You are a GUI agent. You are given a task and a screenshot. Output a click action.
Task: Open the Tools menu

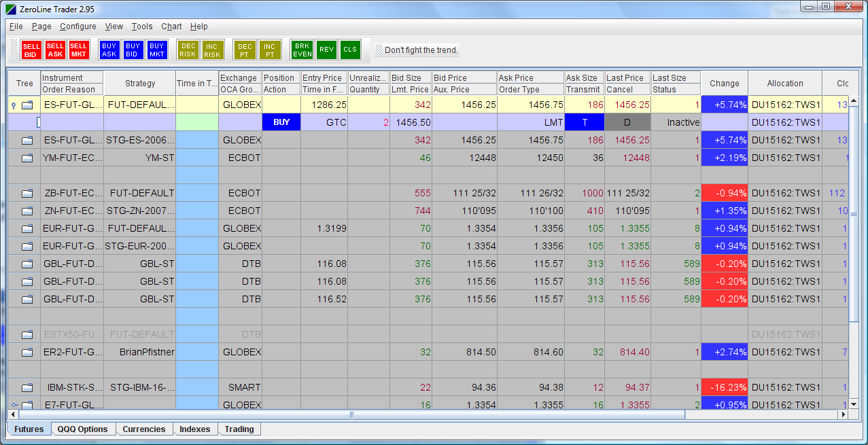pyautogui.click(x=142, y=26)
